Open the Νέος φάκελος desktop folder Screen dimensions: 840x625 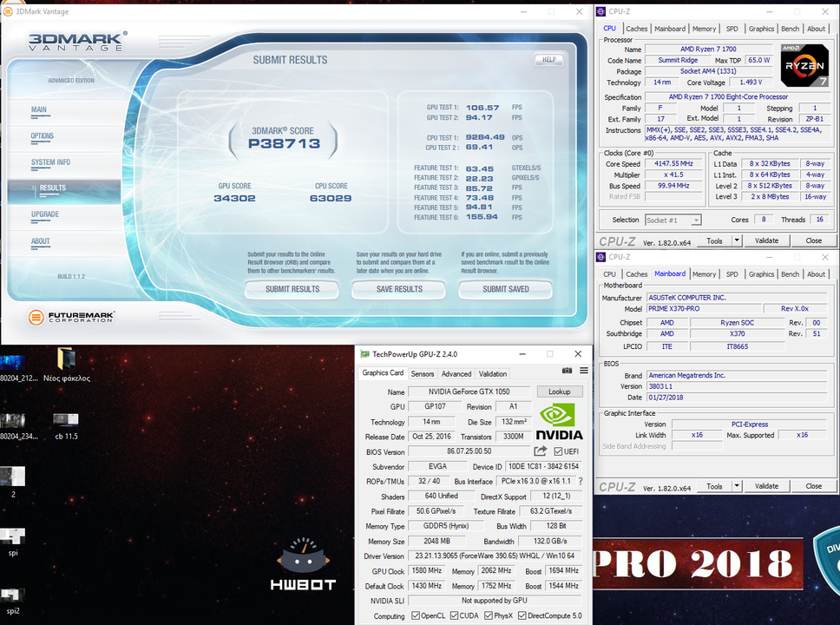click(x=67, y=365)
